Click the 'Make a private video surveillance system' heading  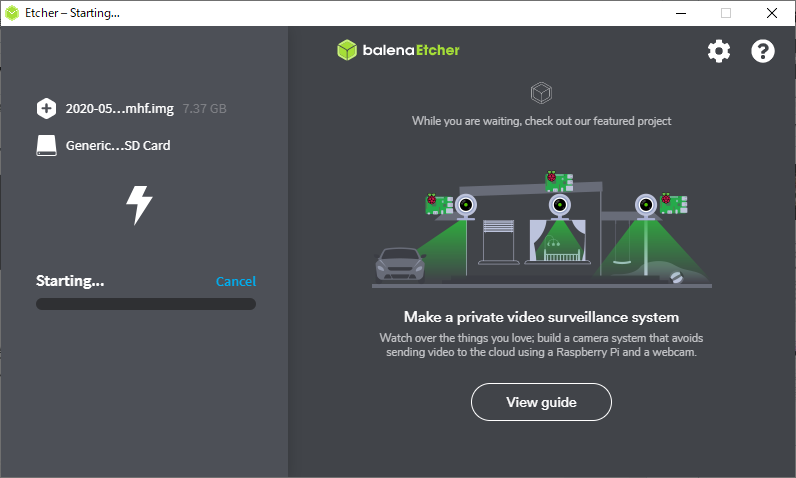pos(541,317)
